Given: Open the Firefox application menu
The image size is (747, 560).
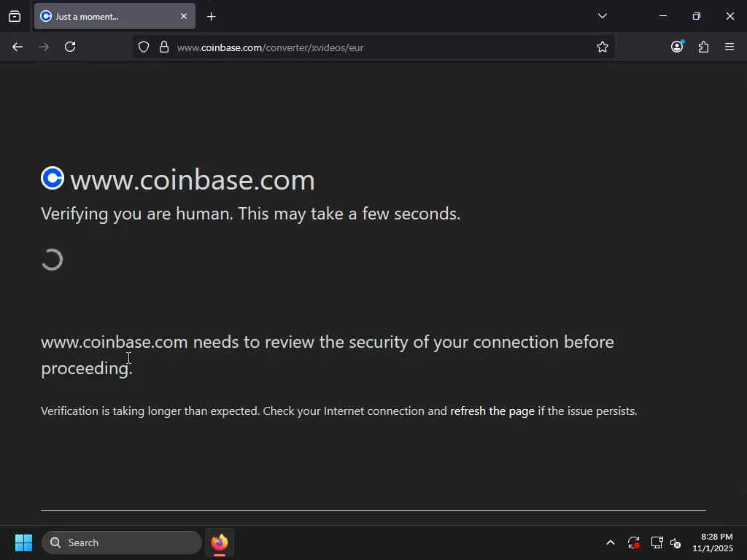Looking at the screenshot, I should [x=729, y=47].
